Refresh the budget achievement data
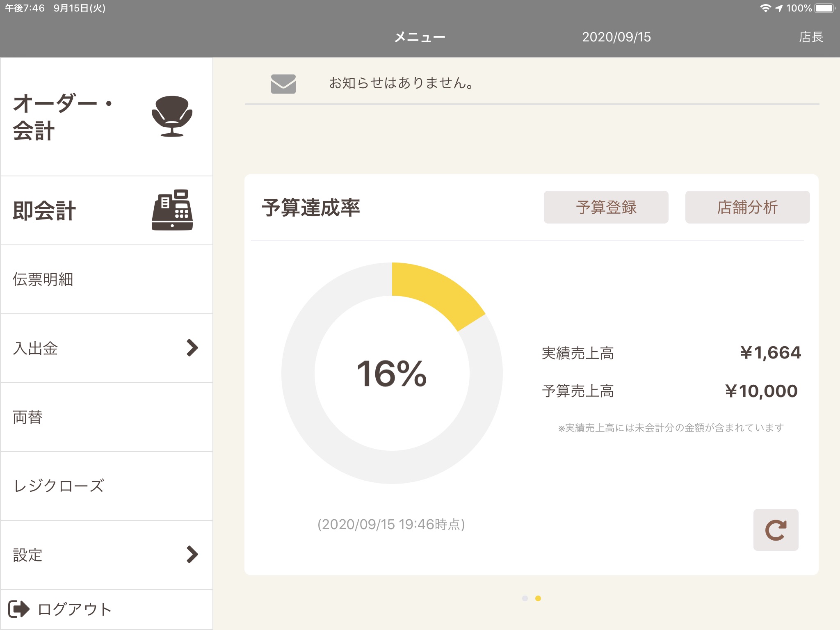The width and height of the screenshot is (840, 630). click(776, 530)
